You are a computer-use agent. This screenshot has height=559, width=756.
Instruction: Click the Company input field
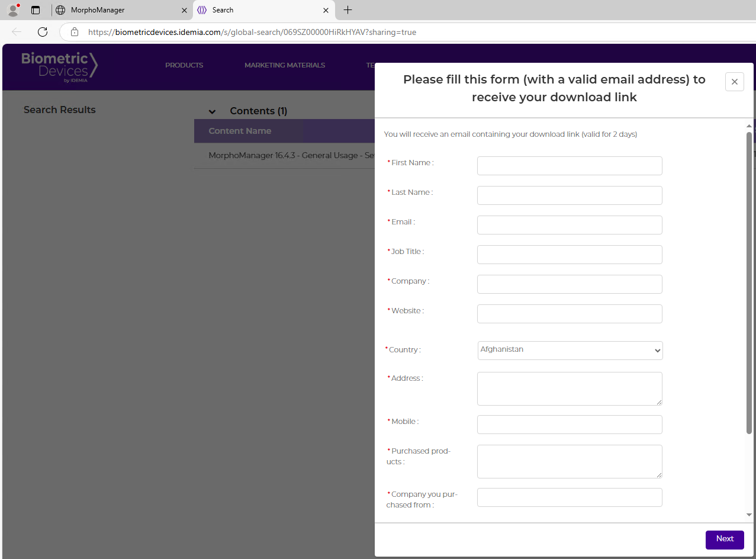pos(570,284)
